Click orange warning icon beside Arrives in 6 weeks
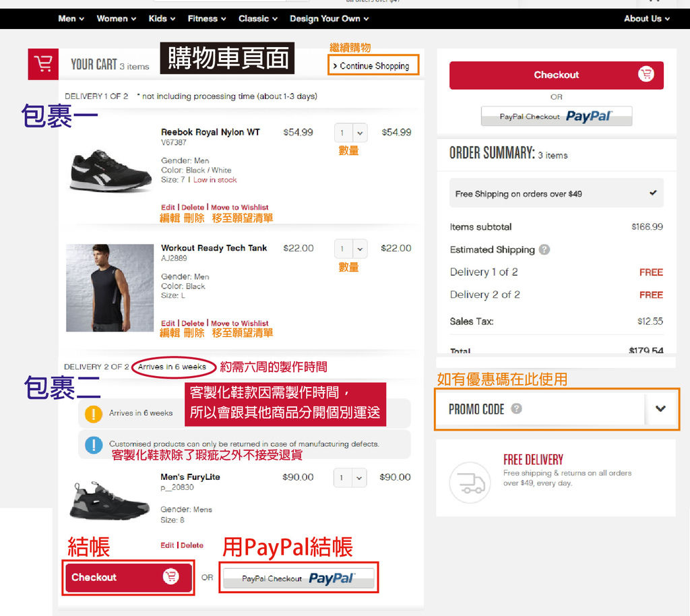The width and height of the screenshot is (690, 616). click(94, 414)
